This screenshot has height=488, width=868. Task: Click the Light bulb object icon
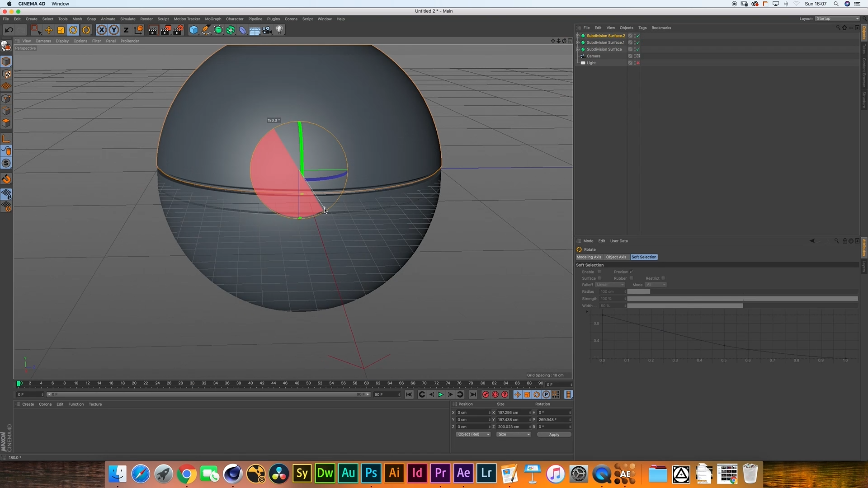click(279, 30)
